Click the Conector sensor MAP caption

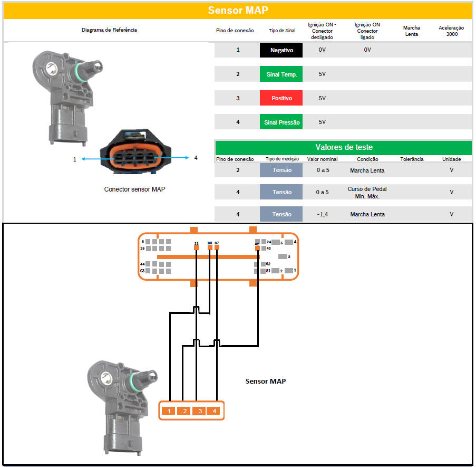(x=134, y=189)
